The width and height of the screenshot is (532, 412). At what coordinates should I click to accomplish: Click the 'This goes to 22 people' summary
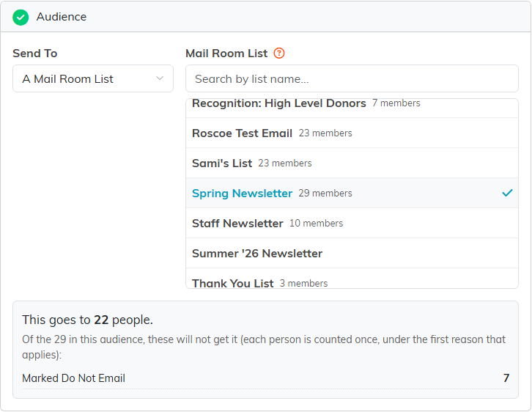(x=87, y=320)
